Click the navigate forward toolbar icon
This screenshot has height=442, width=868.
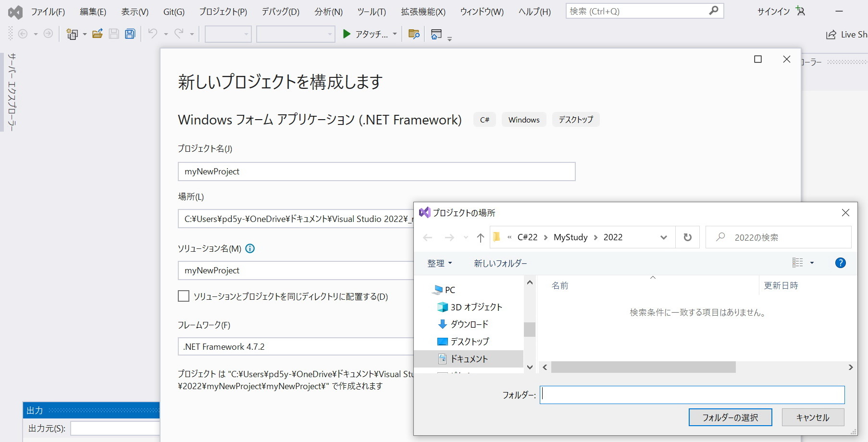[48, 34]
